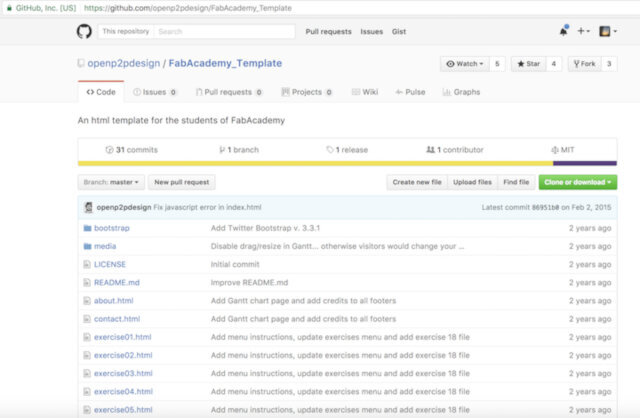Click the GitHub Octocat logo
640x418 pixels.
point(84,31)
